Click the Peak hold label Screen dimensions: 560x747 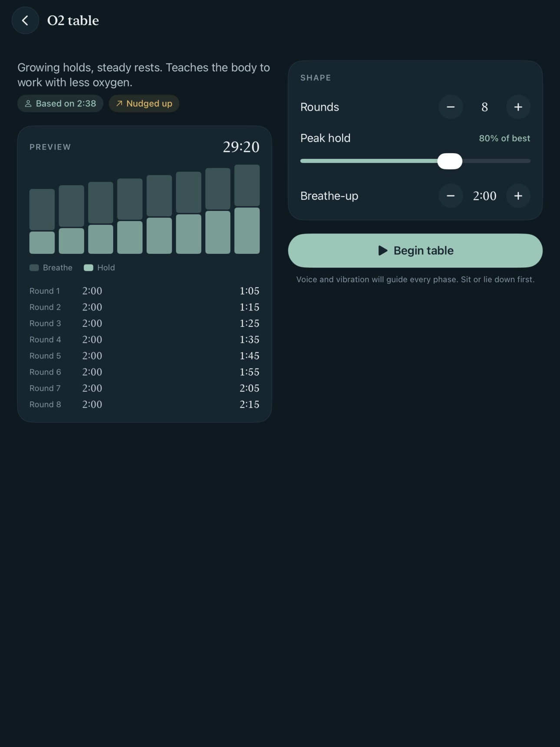click(326, 138)
